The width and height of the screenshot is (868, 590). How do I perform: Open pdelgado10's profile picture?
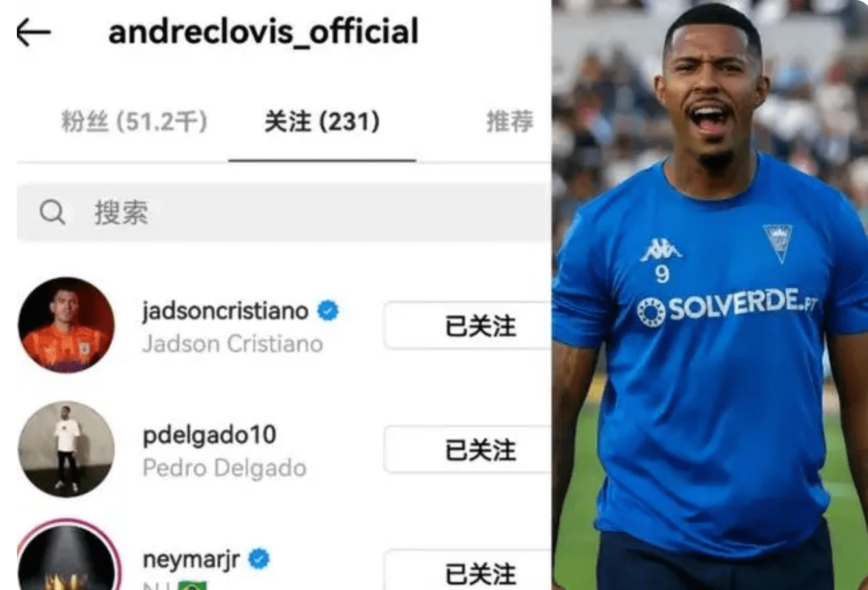coord(66,449)
